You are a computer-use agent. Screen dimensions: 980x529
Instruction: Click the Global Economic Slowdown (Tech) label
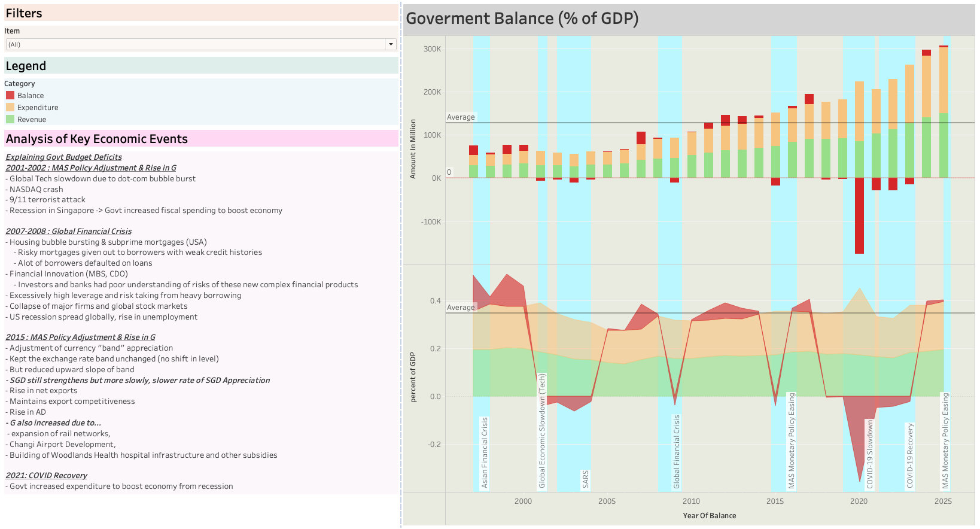point(542,431)
